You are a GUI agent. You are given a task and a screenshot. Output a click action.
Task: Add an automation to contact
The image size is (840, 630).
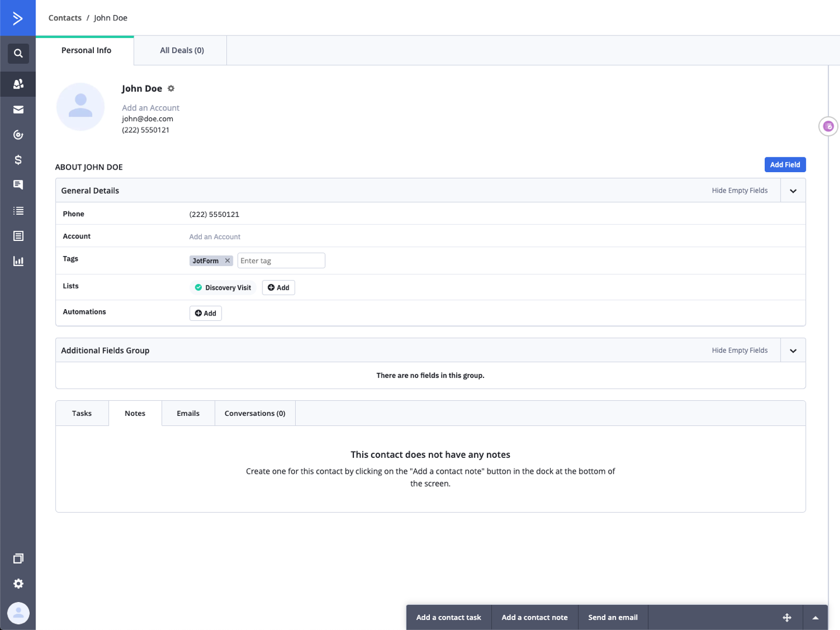[205, 313]
